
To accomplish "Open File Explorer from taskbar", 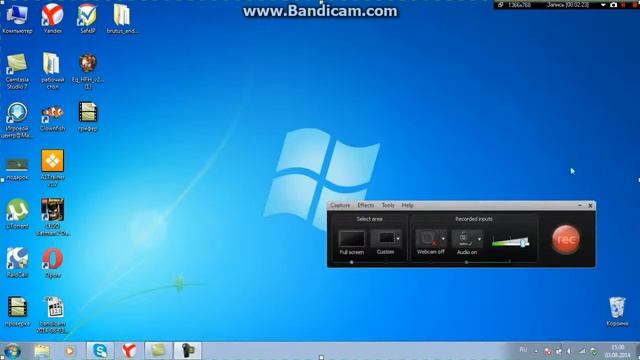I will coord(42,351).
